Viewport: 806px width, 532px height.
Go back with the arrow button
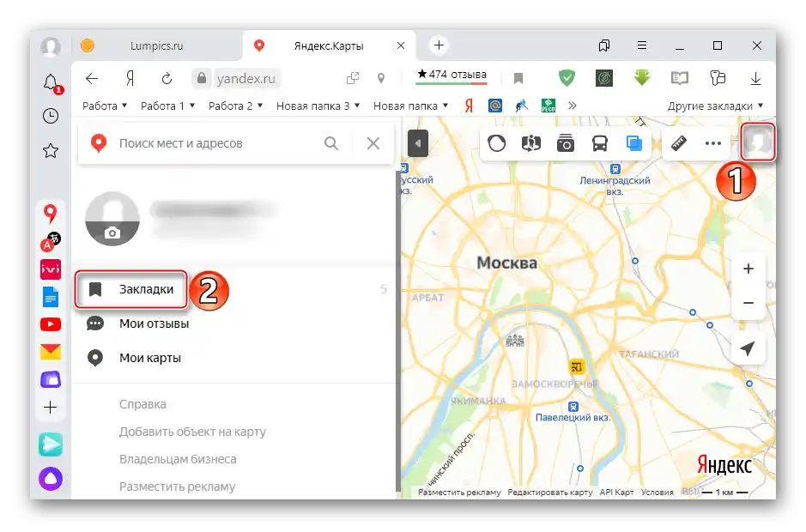pos(92,79)
